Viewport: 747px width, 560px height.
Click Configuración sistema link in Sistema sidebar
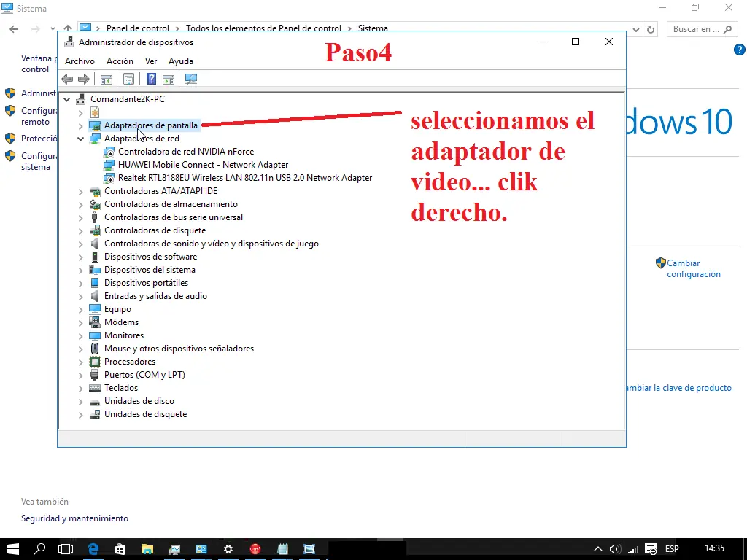coord(39,161)
